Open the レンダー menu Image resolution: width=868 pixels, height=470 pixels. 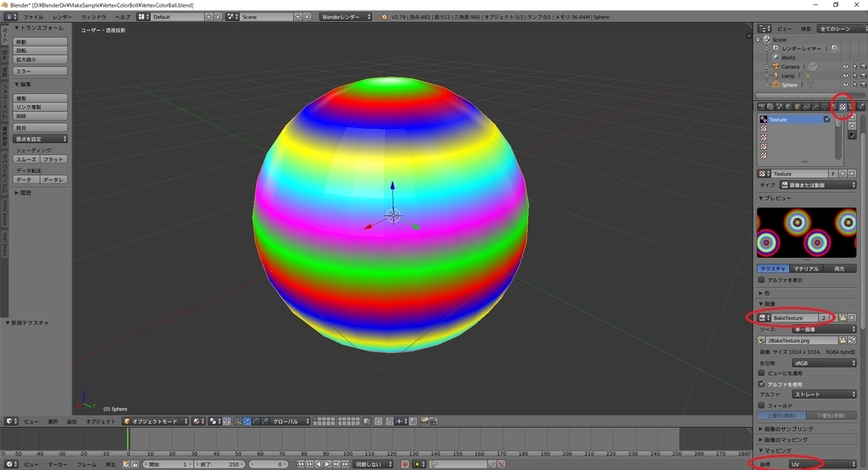[x=62, y=17]
